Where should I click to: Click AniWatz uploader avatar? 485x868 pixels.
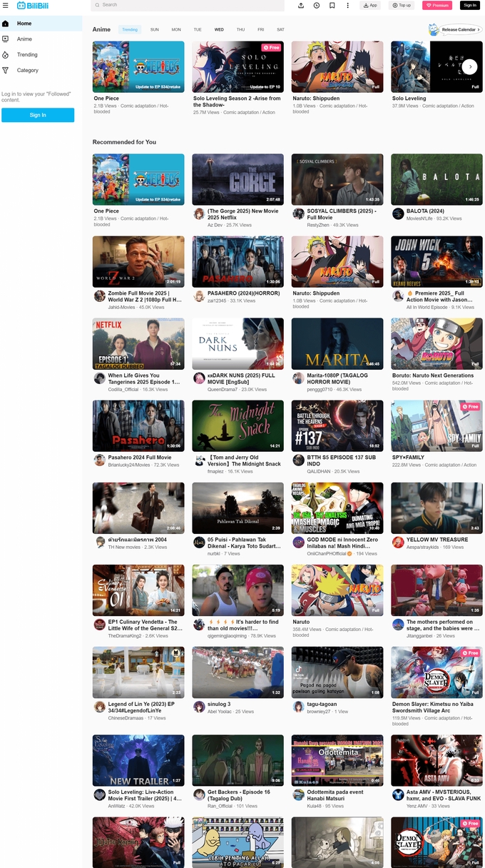pos(100,795)
